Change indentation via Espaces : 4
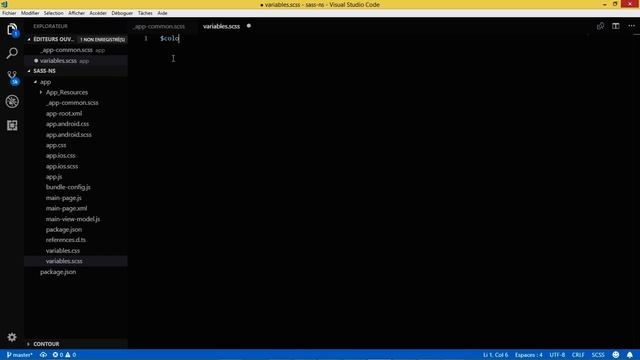The image size is (640, 360). click(529, 355)
